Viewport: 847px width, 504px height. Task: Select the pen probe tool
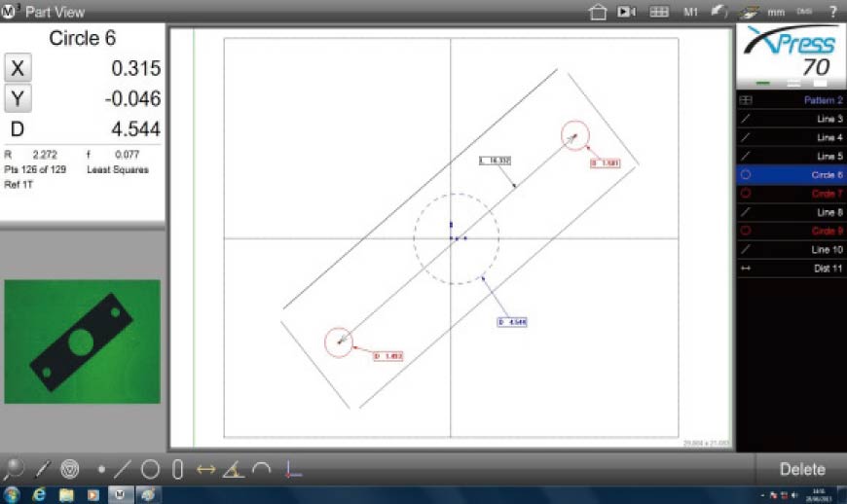[42, 469]
